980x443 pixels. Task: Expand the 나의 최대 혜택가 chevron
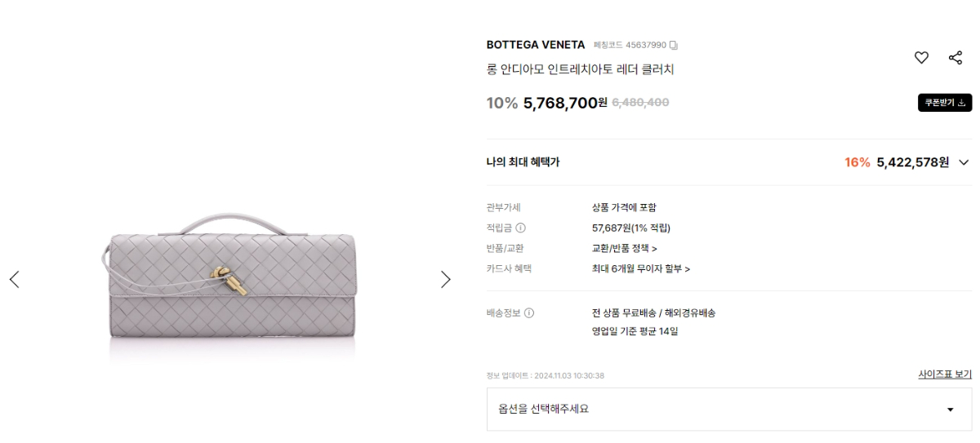963,162
